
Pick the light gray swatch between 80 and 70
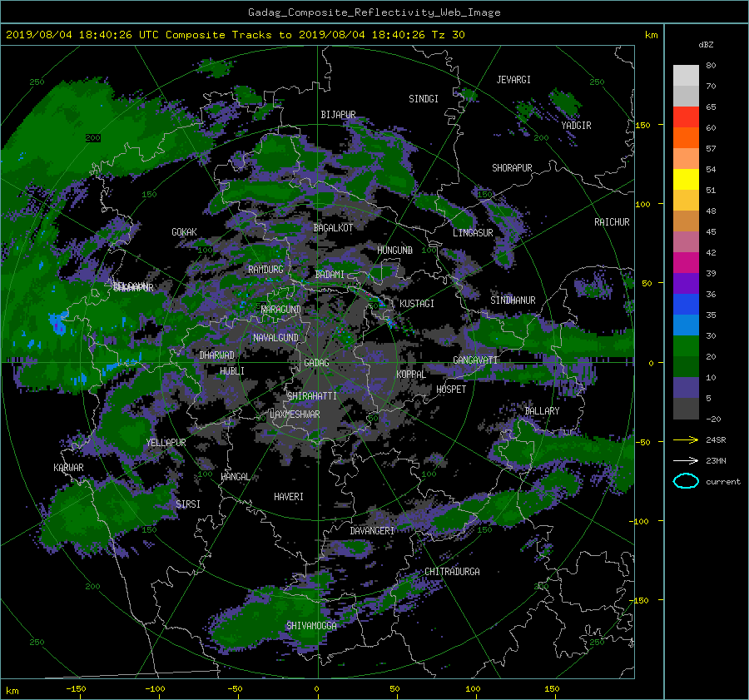click(686, 76)
